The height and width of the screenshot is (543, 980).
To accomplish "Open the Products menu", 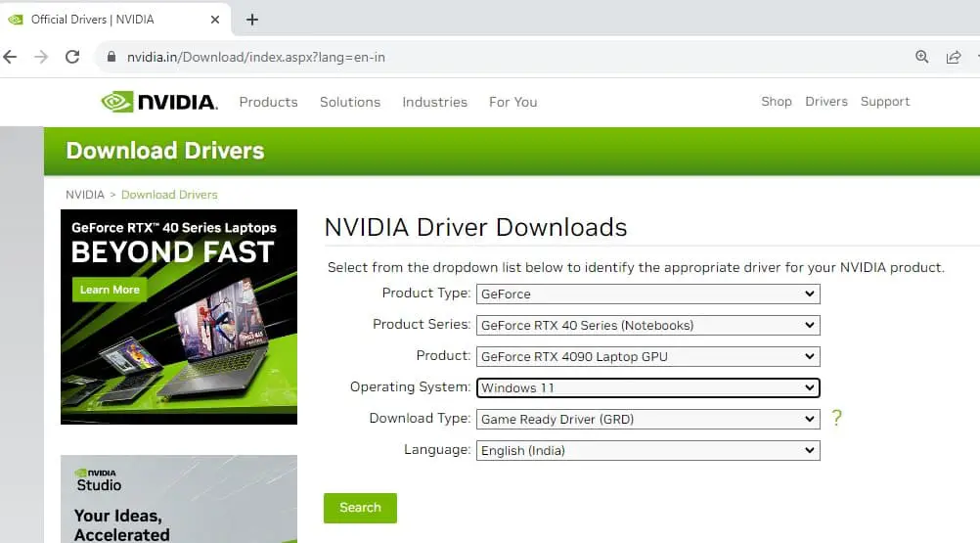I will point(268,102).
